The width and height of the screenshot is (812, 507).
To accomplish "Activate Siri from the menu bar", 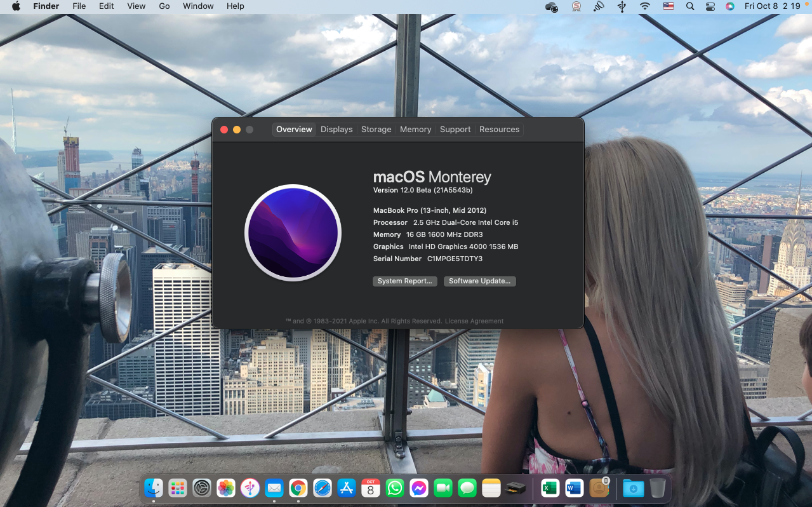I will tap(730, 6).
